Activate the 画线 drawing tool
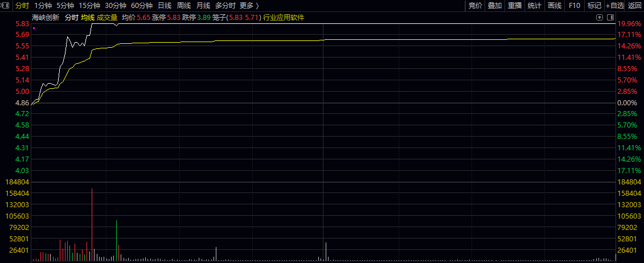The image size is (644, 263). [x=555, y=5]
